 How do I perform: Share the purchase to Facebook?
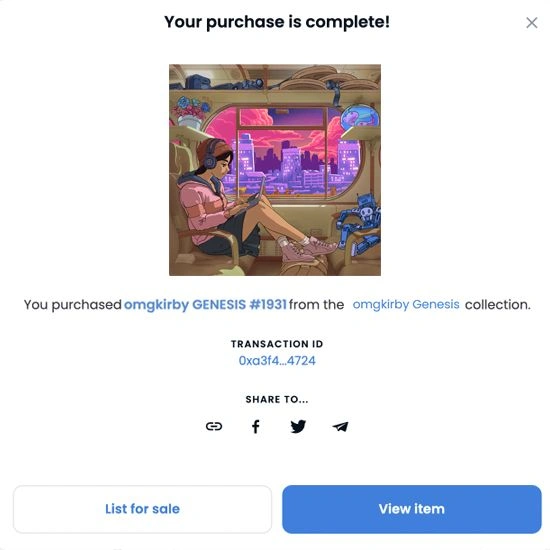[x=256, y=427]
